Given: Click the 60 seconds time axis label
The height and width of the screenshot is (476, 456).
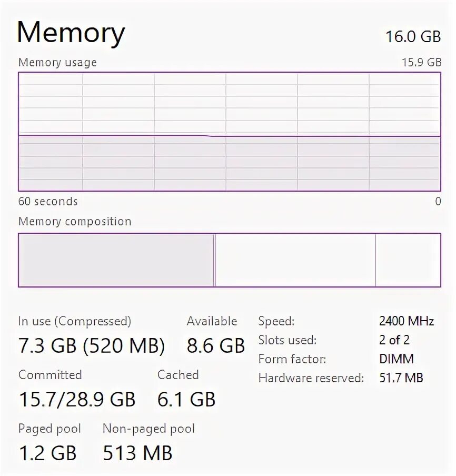Looking at the screenshot, I should pos(48,201).
